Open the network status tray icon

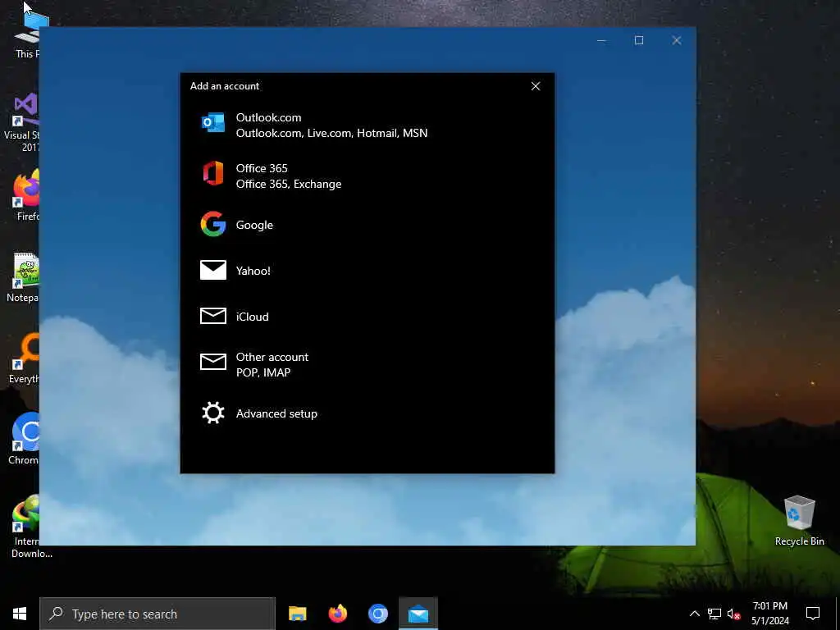(714, 614)
